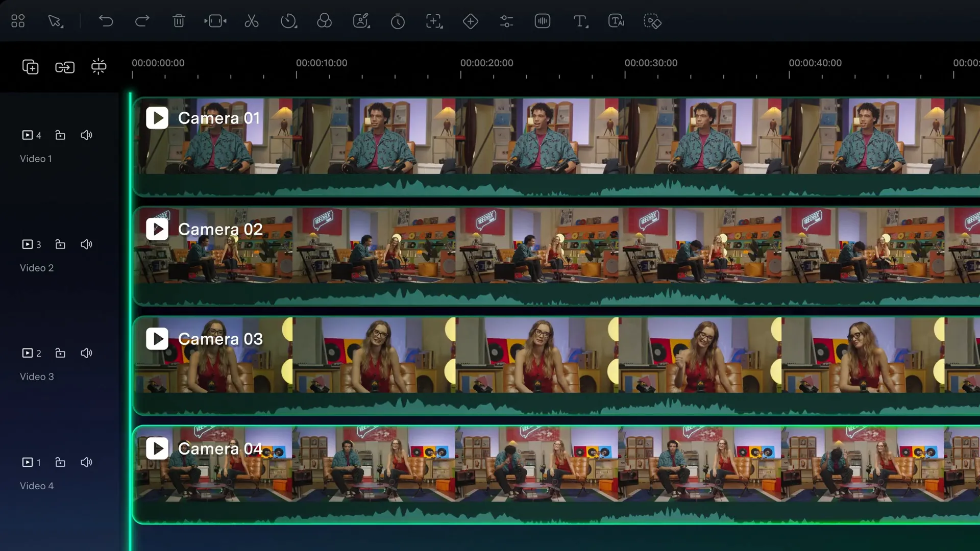
Task: Click ruler at 00:00:20:00 mark
Action: [486, 63]
